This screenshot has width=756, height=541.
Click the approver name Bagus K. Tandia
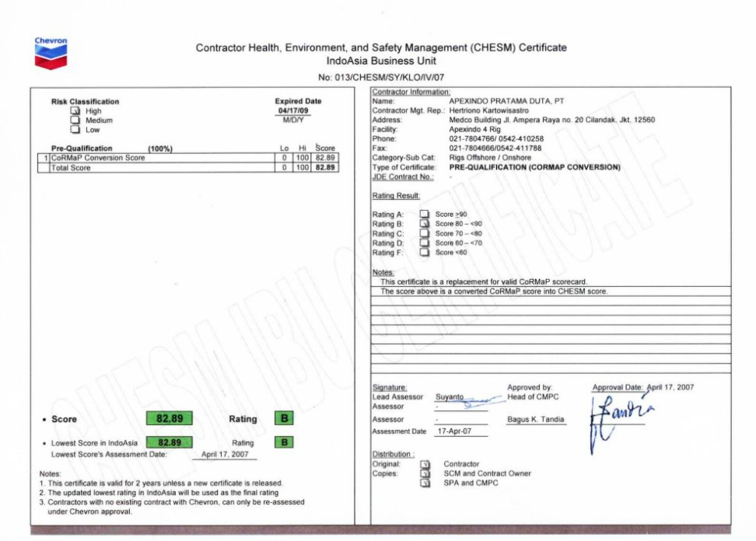click(x=536, y=419)
